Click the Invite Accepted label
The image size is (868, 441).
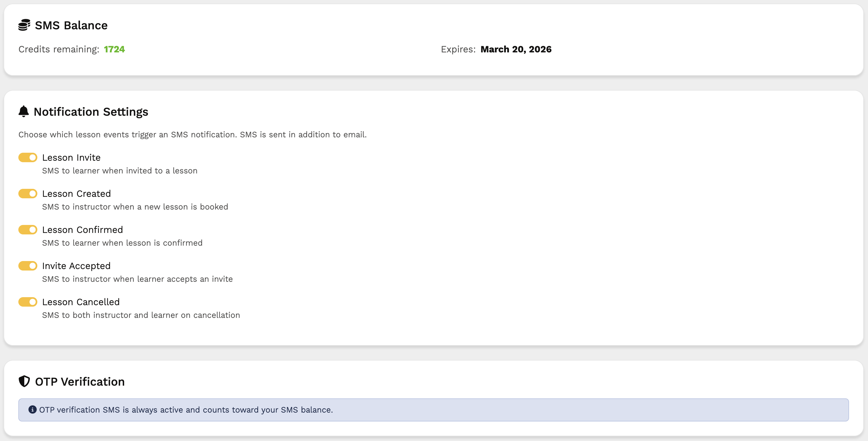[76, 266]
